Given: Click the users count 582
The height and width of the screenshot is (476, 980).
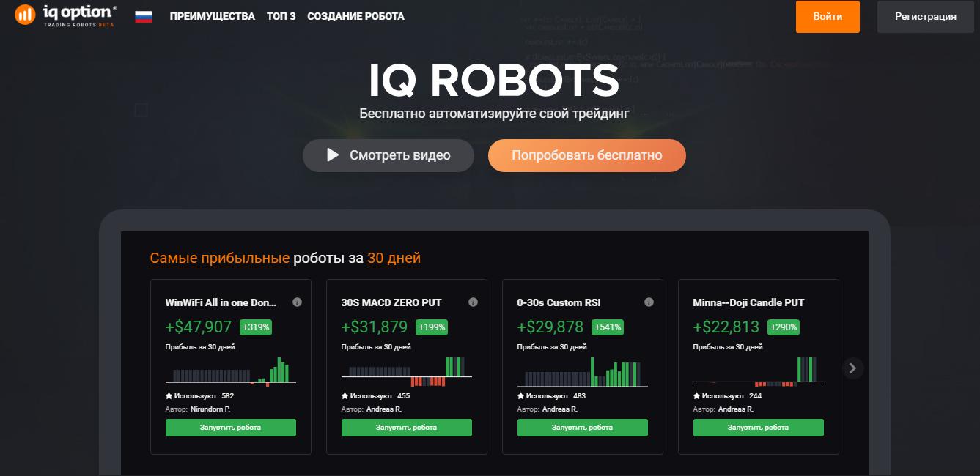Looking at the screenshot, I should (228, 396).
